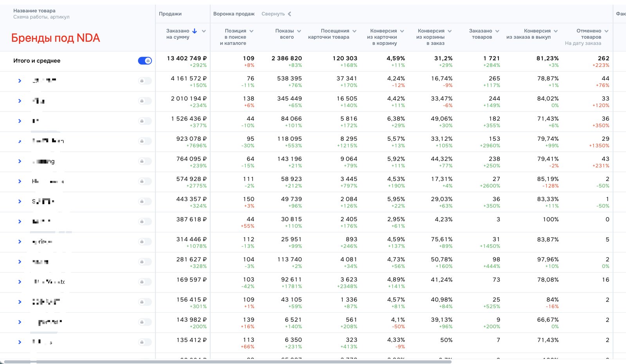This screenshot has height=364, width=626.
Task: Expand the row with 169 597 ₽
Action: point(20,282)
